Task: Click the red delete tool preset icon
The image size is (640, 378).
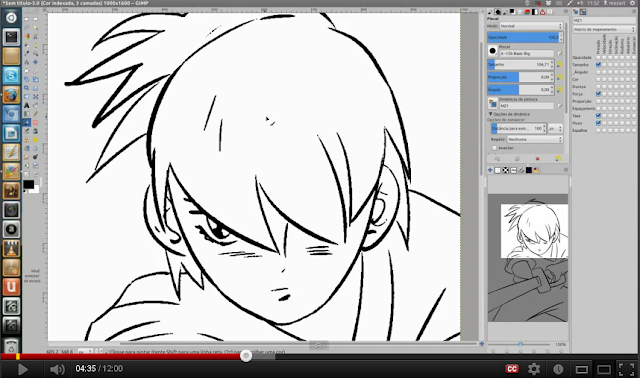Action: point(537,159)
